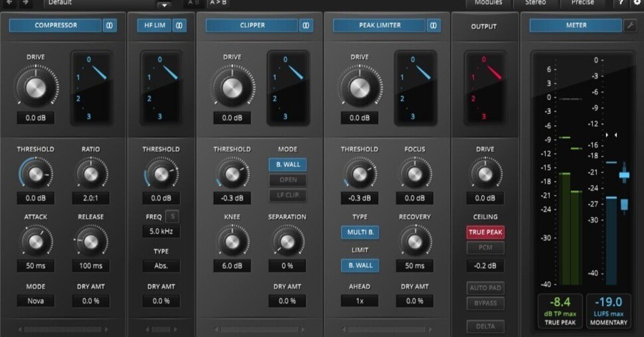Toggle the Clipper stereo link icon
644x337 pixels.
click(306, 25)
